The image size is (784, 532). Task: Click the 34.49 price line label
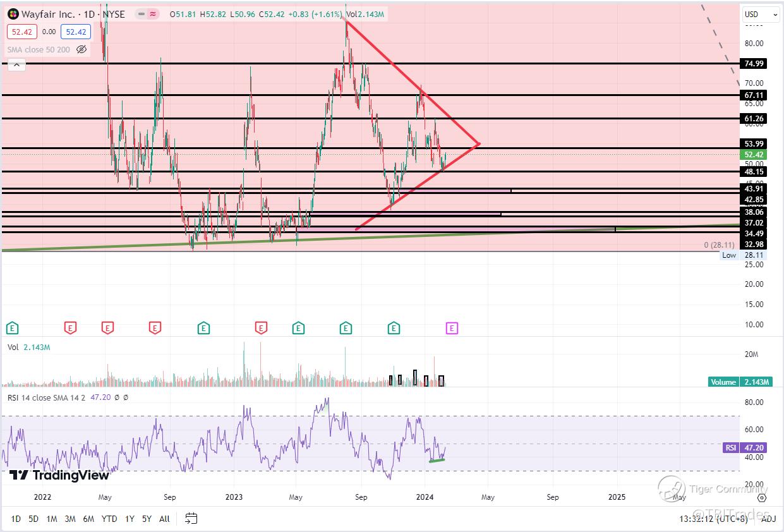pos(754,234)
